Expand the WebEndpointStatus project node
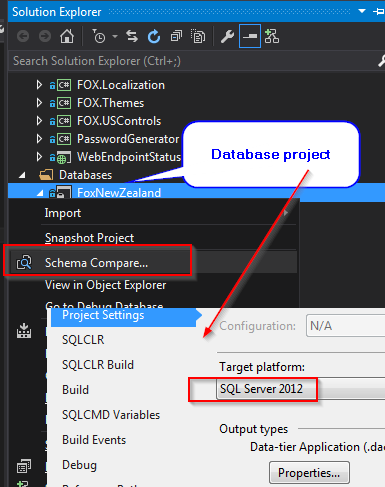The image size is (385, 487). (x=39, y=157)
